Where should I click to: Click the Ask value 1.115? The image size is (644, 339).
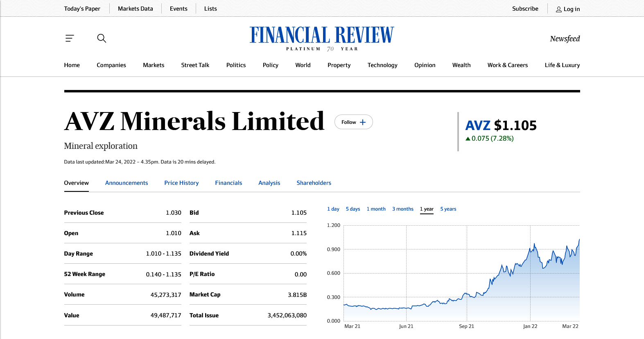(x=299, y=233)
